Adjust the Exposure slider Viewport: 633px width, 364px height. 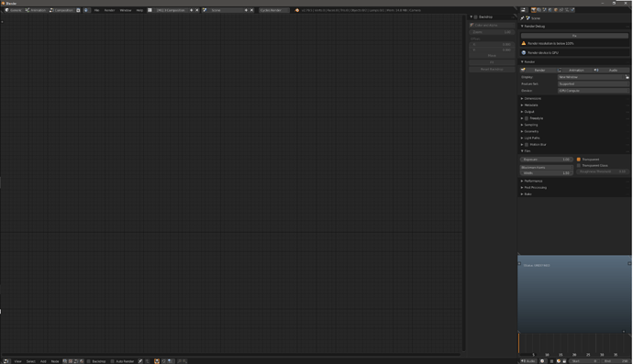pos(546,160)
